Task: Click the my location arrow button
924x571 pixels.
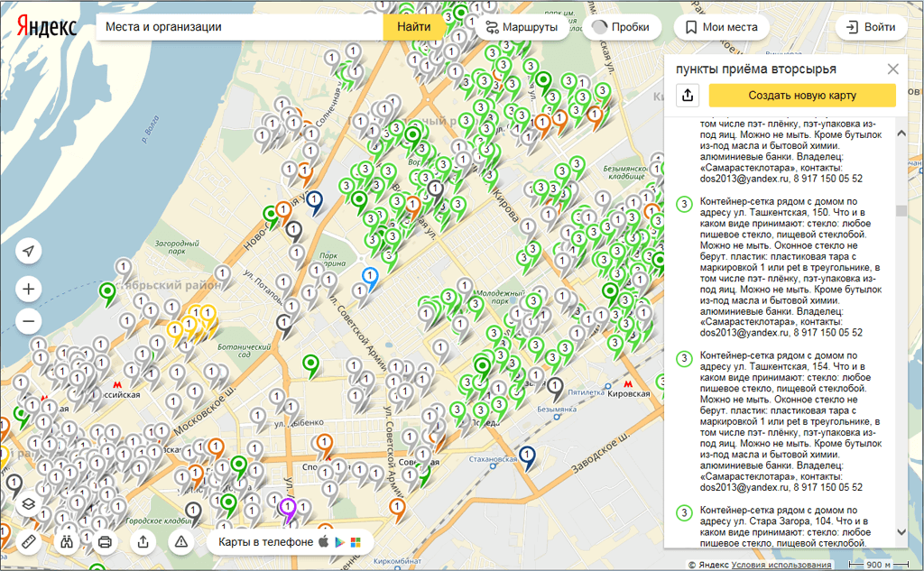Action: 28,251
